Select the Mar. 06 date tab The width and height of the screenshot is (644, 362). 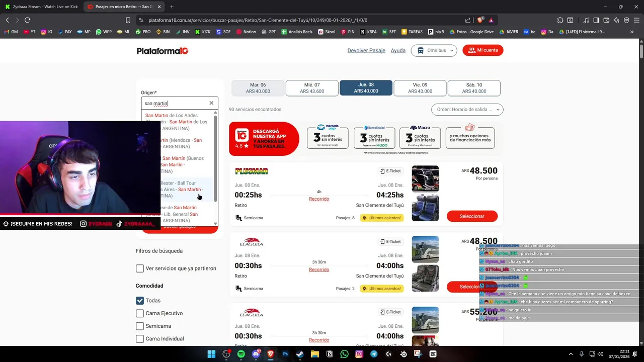[258, 88]
